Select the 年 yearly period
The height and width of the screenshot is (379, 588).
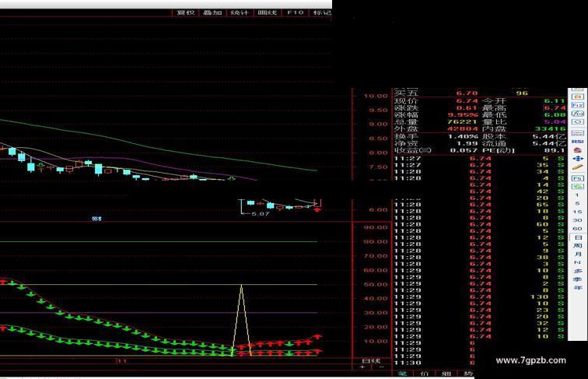coord(577,287)
